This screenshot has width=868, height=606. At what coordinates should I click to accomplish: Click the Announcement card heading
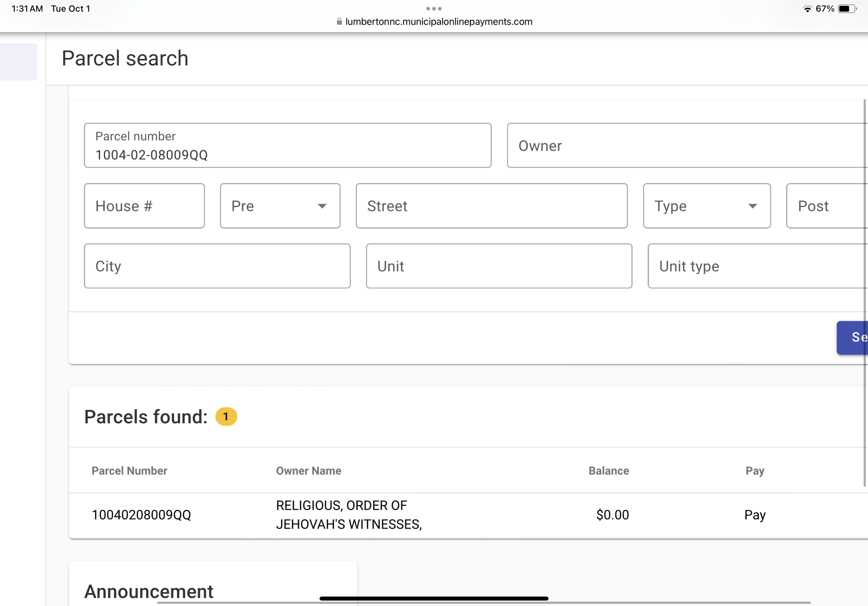[x=149, y=591]
